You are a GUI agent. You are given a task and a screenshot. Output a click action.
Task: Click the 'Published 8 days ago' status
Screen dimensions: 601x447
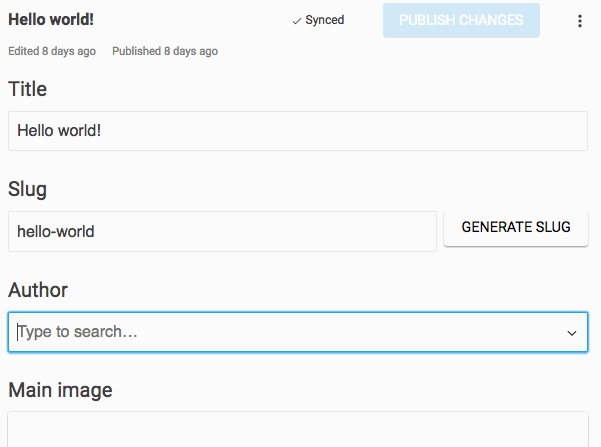165,51
